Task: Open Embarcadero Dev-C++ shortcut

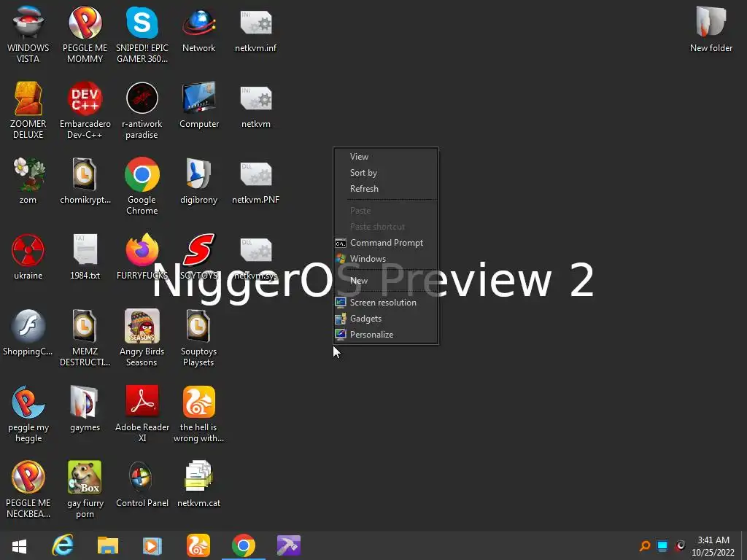Action: pos(85,111)
